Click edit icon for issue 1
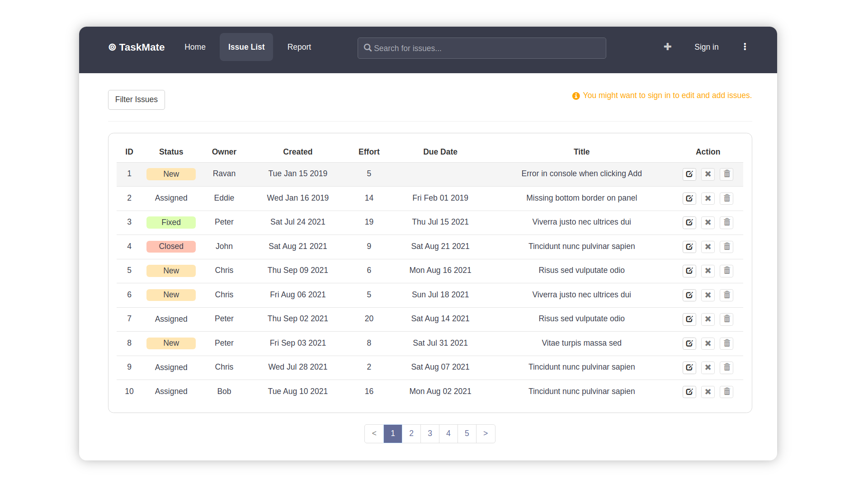Viewport: 868px width, 488px height. (x=689, y=174)
